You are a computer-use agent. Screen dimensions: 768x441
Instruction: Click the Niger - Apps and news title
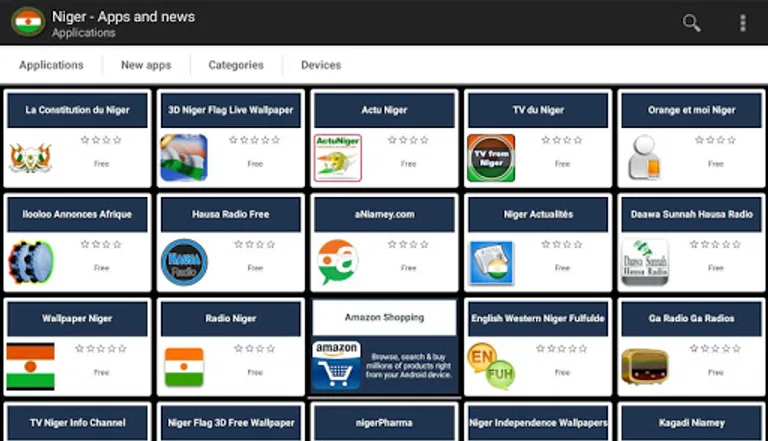123,17
